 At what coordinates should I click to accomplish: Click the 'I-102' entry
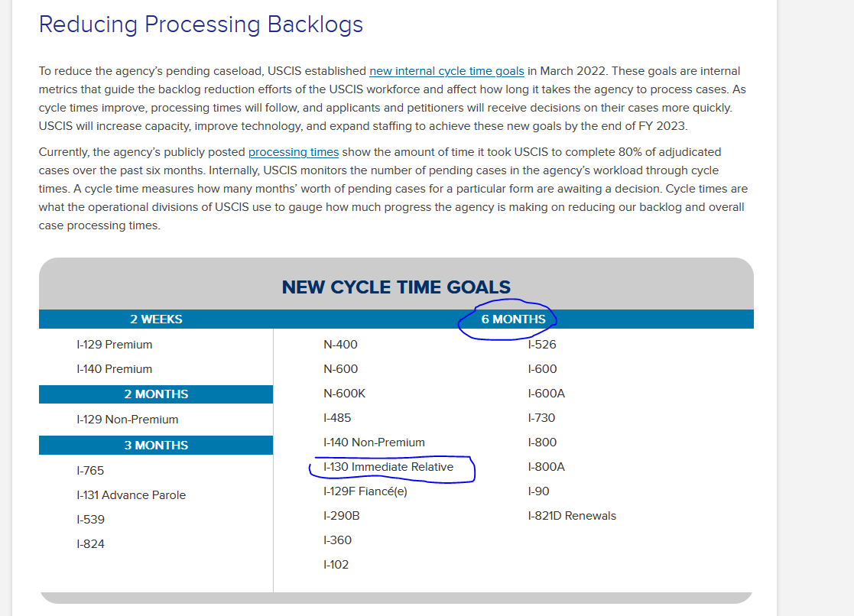(x=336, y=565)
